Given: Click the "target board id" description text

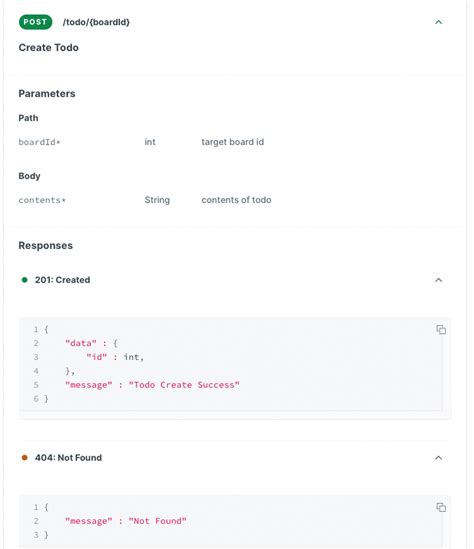Looking at the screenshot, I should coord(233,142).
